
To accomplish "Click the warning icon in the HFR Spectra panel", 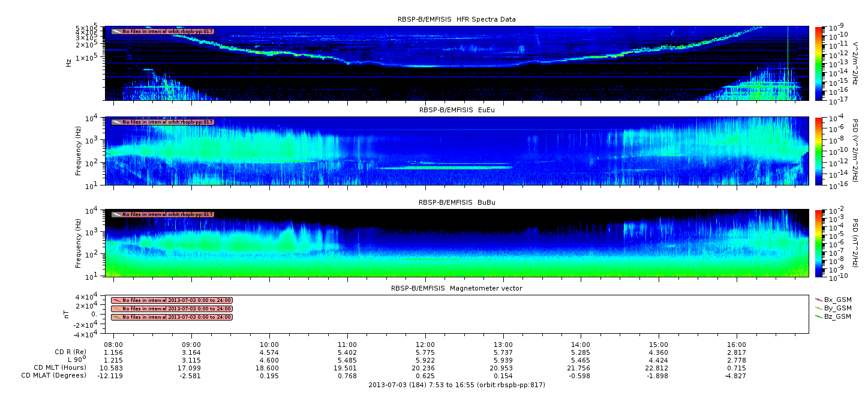I will [x=116, y=31].
